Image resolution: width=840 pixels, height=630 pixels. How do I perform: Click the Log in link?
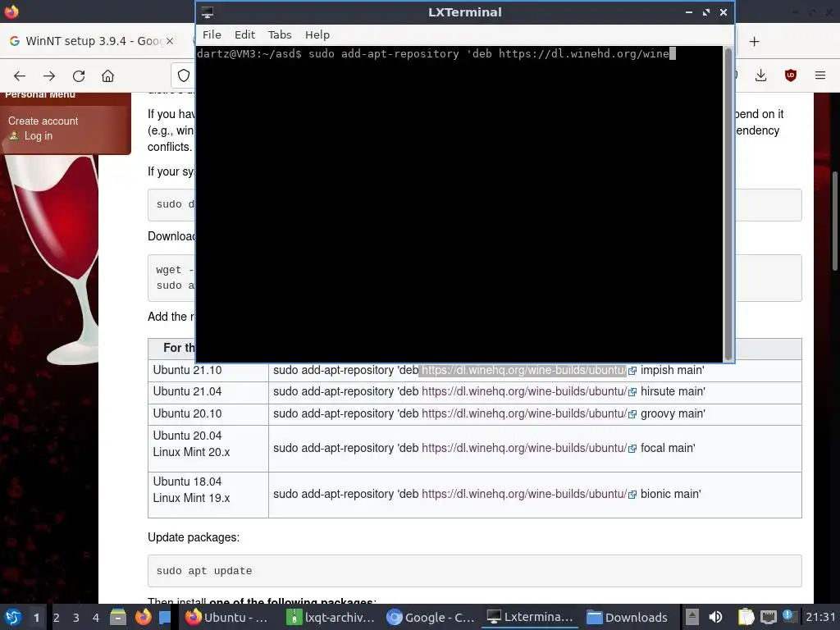point(38,136)
